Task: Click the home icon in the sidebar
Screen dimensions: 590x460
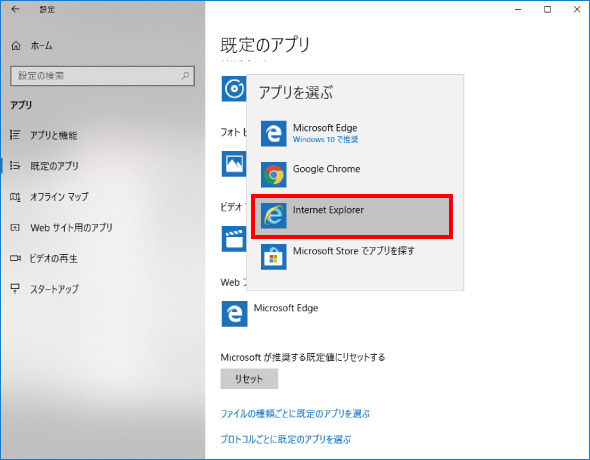Action: click(x=16, y=46)
